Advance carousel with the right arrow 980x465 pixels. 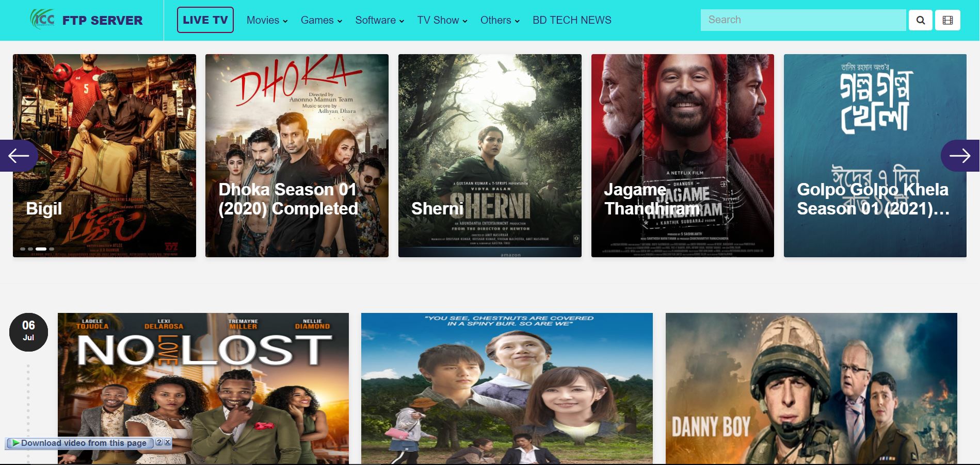(960, 156)
